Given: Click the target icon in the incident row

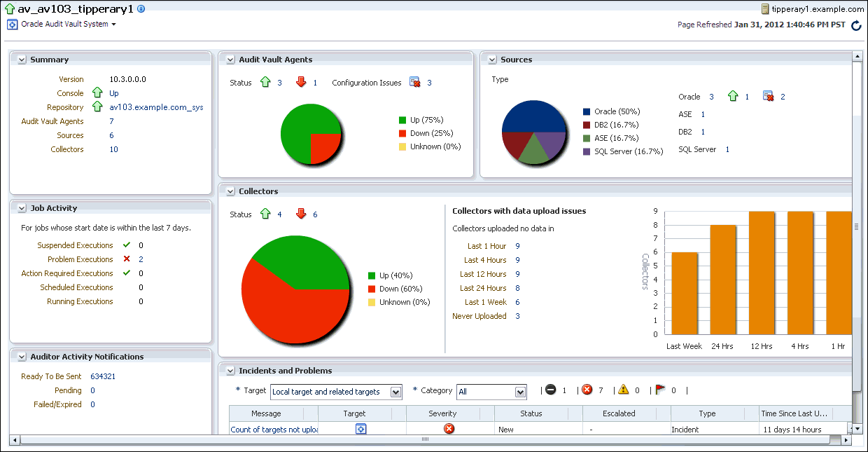Looking at the screenshot, I should (x=361, y=429).
